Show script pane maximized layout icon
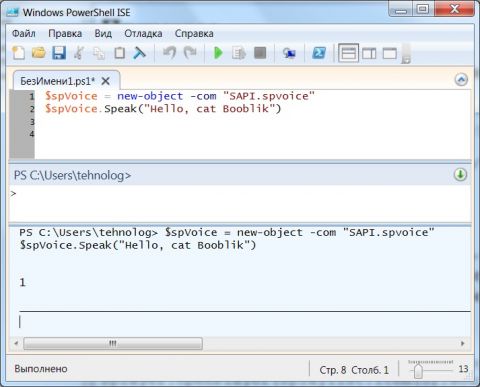Viewport: 480px width, 387px height. 389,53
